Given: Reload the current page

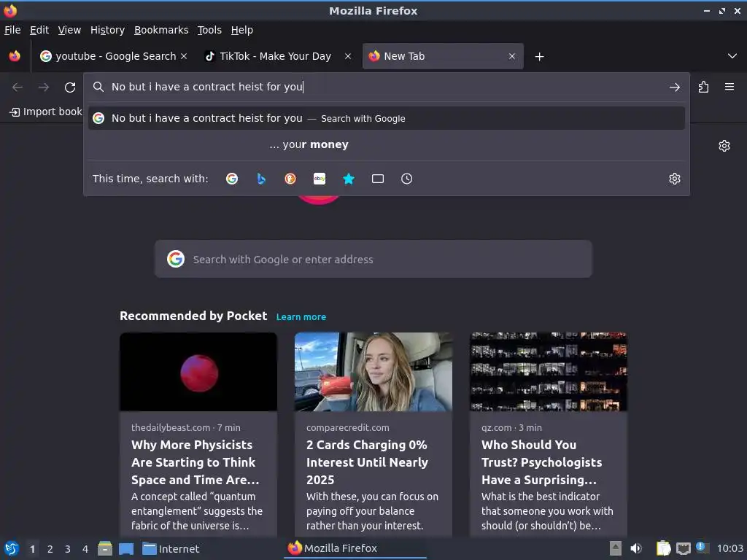Looking at the screenshot, I should click(x=70, y=87).
